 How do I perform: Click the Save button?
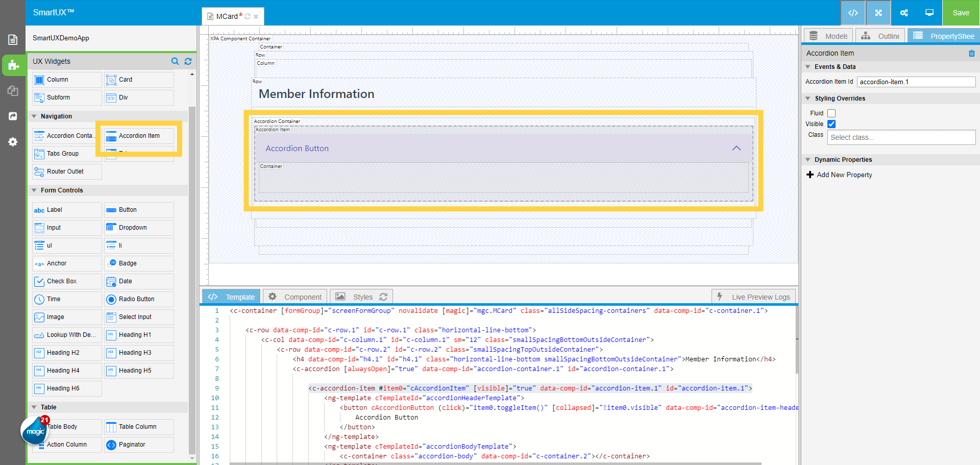[961, 12]
